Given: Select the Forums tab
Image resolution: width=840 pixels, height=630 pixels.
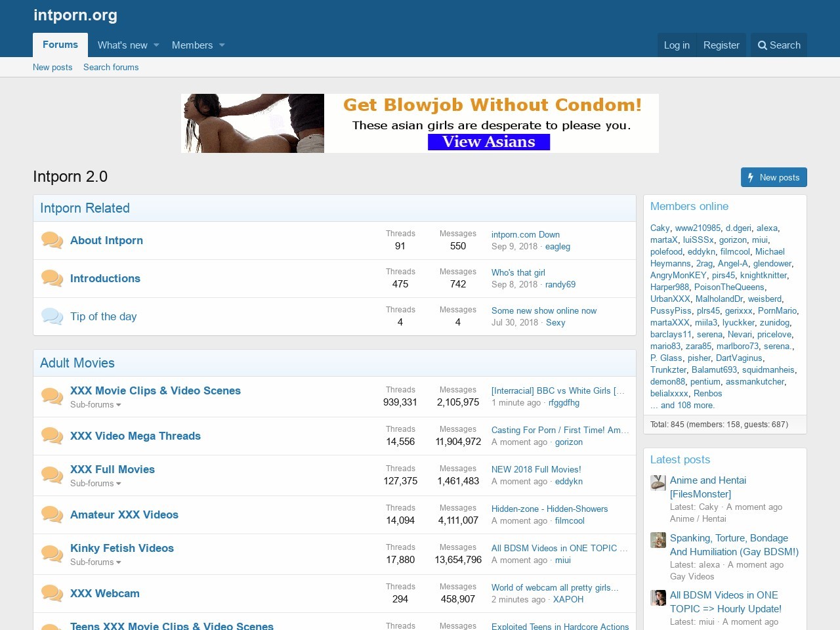Looking at the screenshot, I should [x=60, y=45].
